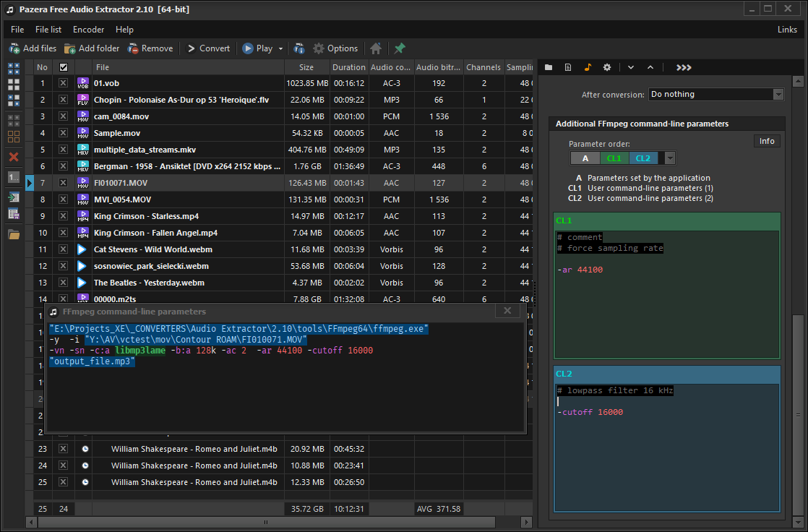Click the home icon in toolbar

(376, 48)
